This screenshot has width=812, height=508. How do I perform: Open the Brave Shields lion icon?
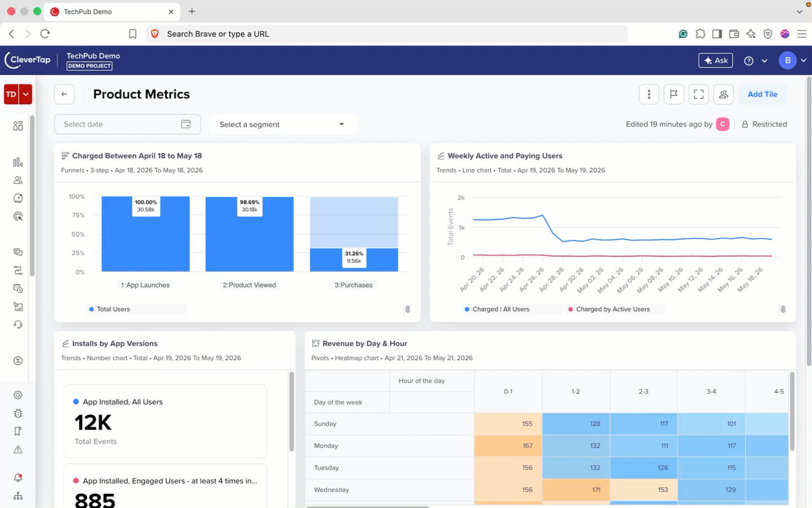(155, 34)
